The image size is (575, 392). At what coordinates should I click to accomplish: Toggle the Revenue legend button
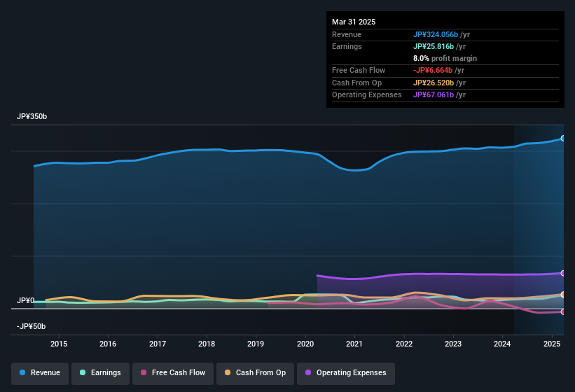pos(40,373)
